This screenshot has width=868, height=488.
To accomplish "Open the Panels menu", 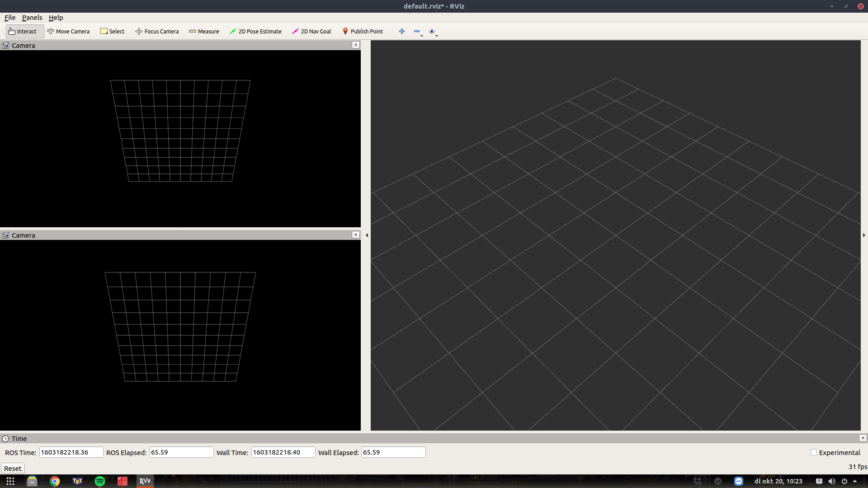I will 32,18.
